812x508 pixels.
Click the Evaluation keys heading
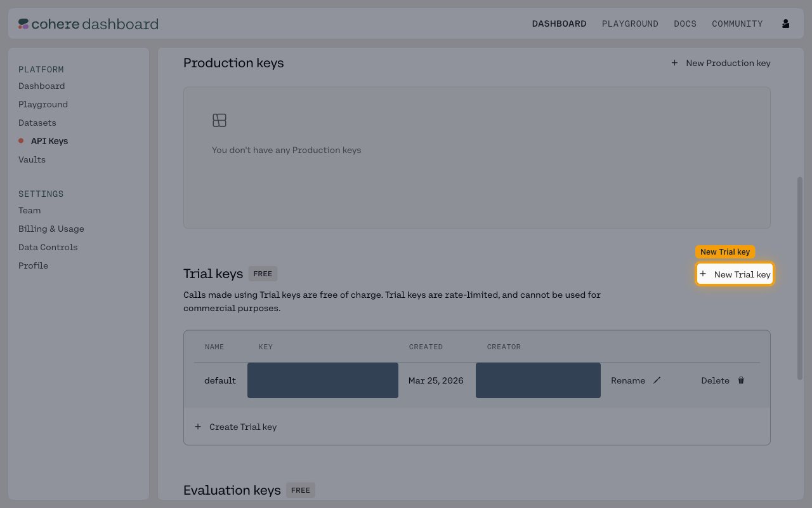(232, 490)
